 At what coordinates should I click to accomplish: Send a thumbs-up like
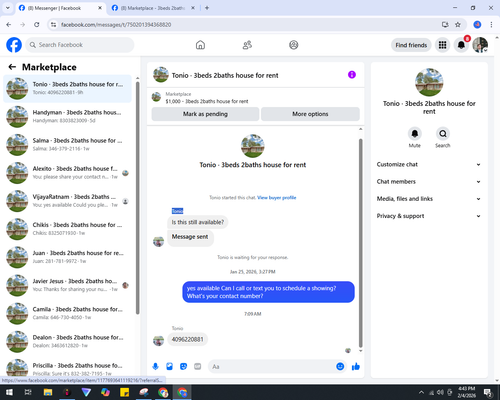point(356,367)
